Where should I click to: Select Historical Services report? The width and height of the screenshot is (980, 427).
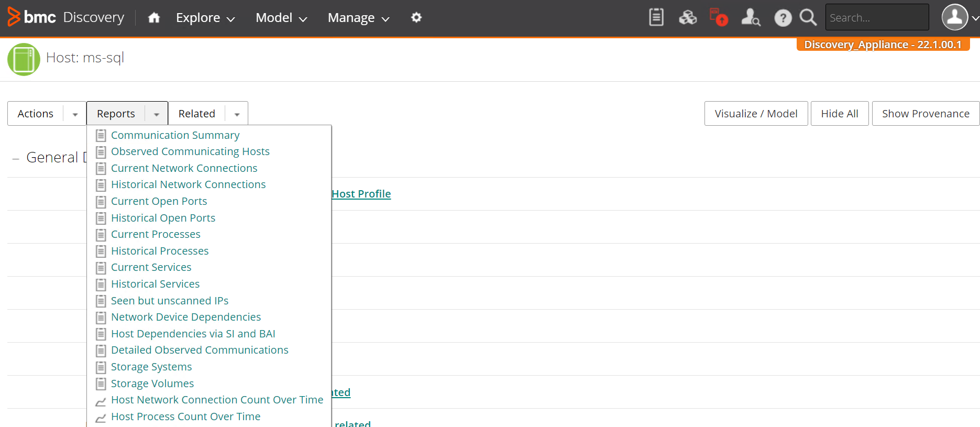(x=156, y=284)
